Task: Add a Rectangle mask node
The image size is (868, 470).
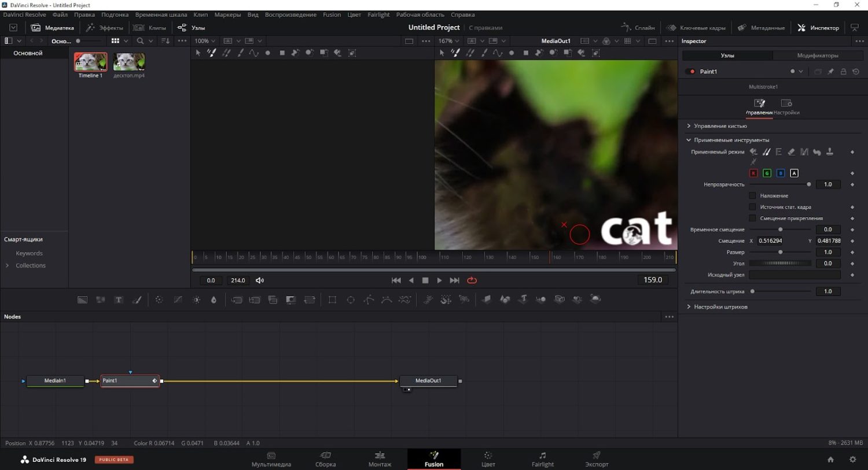Action: tap(332, 299)
